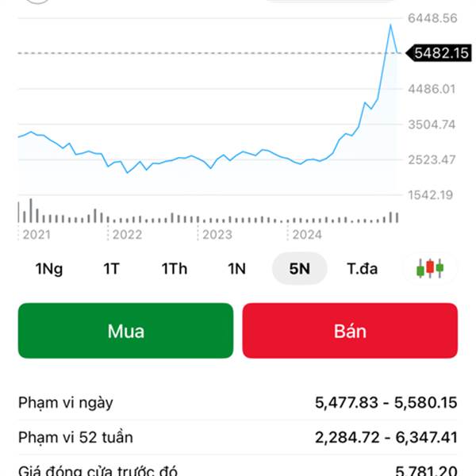Select the 2023 year marker
Viewport: 476px width, 476px height.
click(217, 235)
